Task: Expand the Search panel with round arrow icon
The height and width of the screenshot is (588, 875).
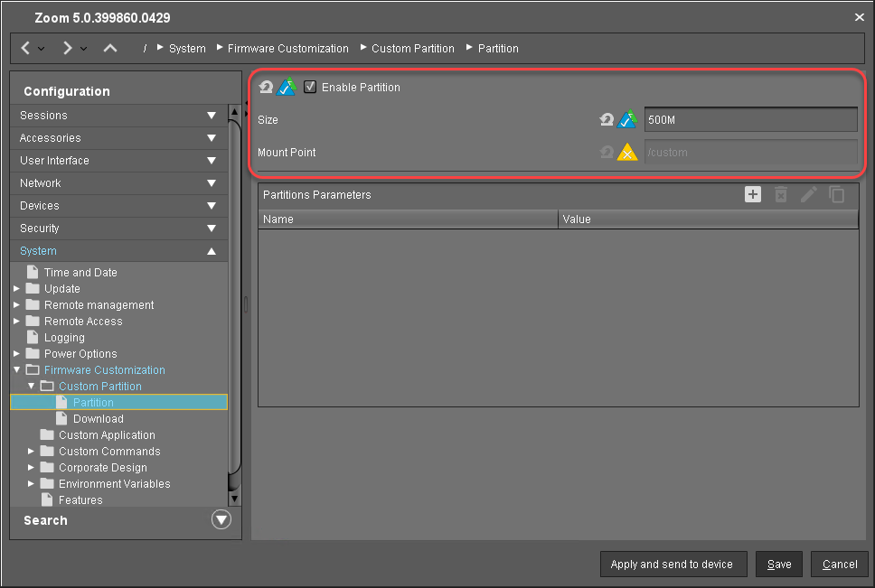Action: [221, 519]
